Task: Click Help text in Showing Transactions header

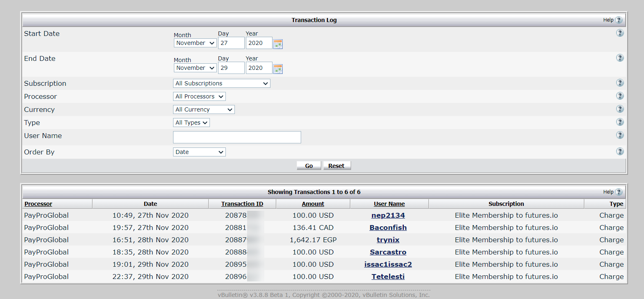Action: click(608, 192)
